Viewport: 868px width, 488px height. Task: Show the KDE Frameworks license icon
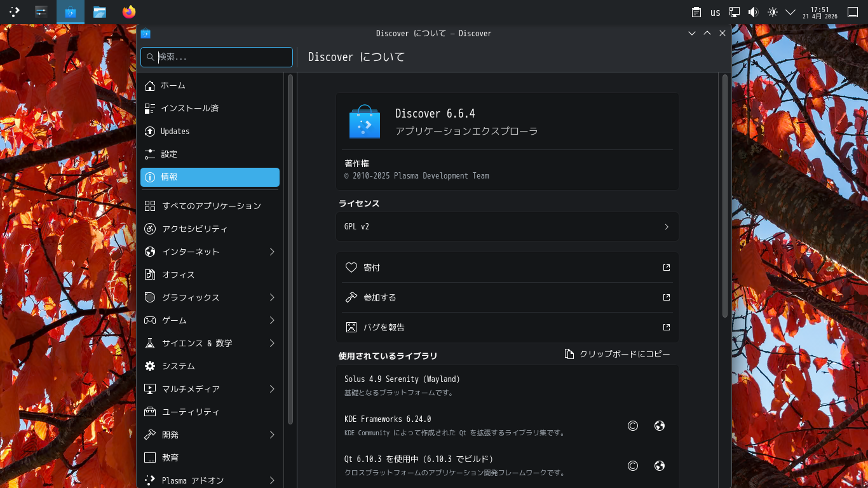(x=633, y=426)
